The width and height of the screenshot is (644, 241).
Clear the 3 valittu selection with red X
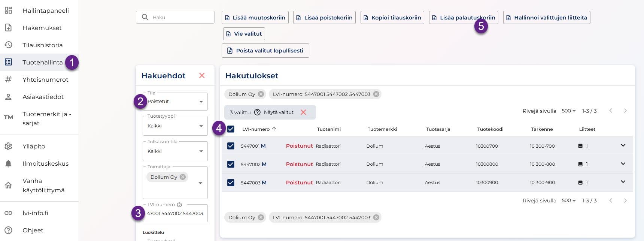pos(303,112)
